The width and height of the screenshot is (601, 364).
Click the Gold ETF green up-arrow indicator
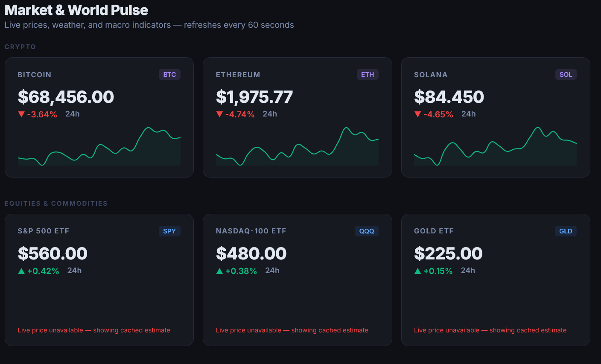tap(417, 271)
